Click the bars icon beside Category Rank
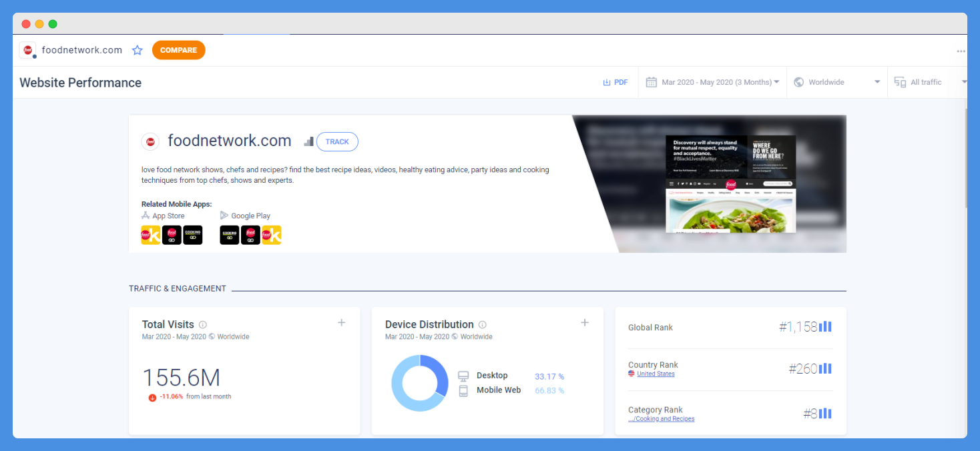This screenshot has width=980, height=451. pos(825,414)
